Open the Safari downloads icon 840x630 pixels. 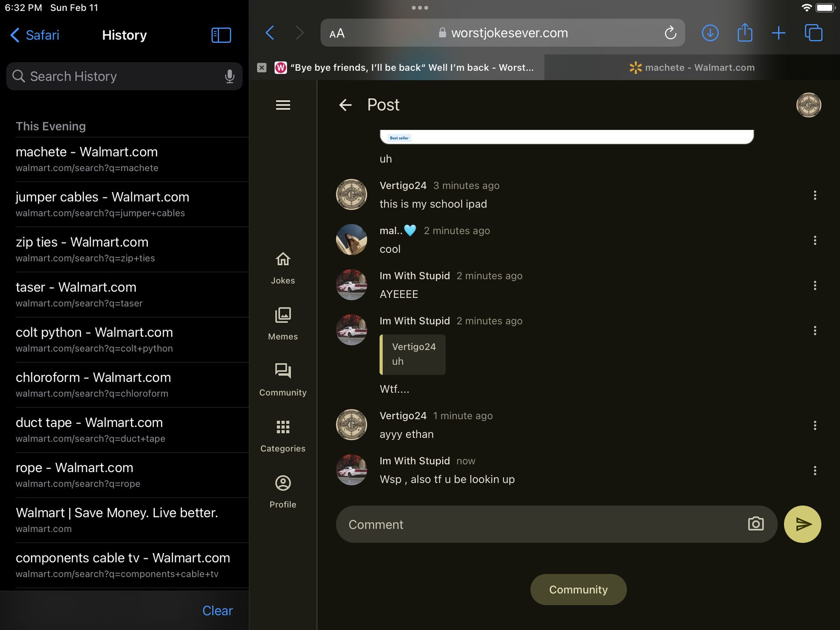coord(710,33)
